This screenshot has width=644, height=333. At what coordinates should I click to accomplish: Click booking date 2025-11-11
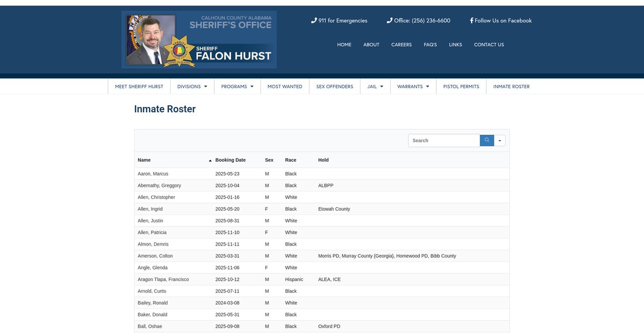click(228, 244)
